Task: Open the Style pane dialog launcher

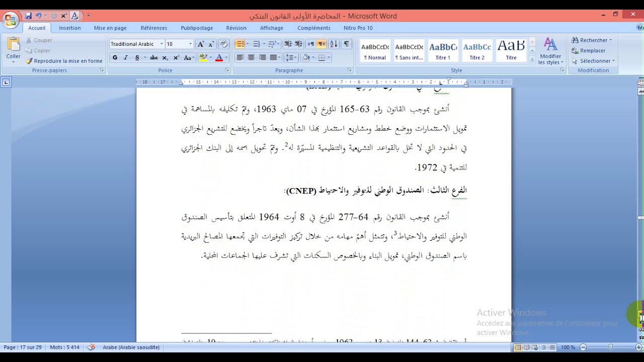Action: [562, 70]
